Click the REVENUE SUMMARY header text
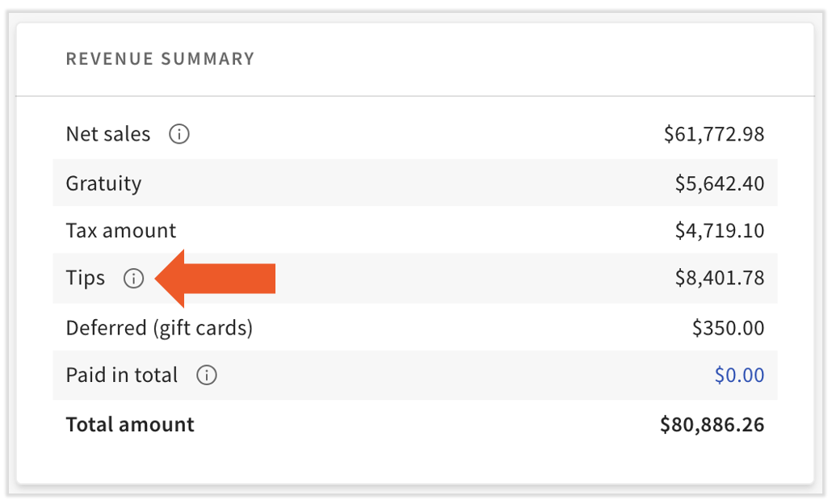The height and width of the screenshot is (504, 832). (x=160, y=58)
